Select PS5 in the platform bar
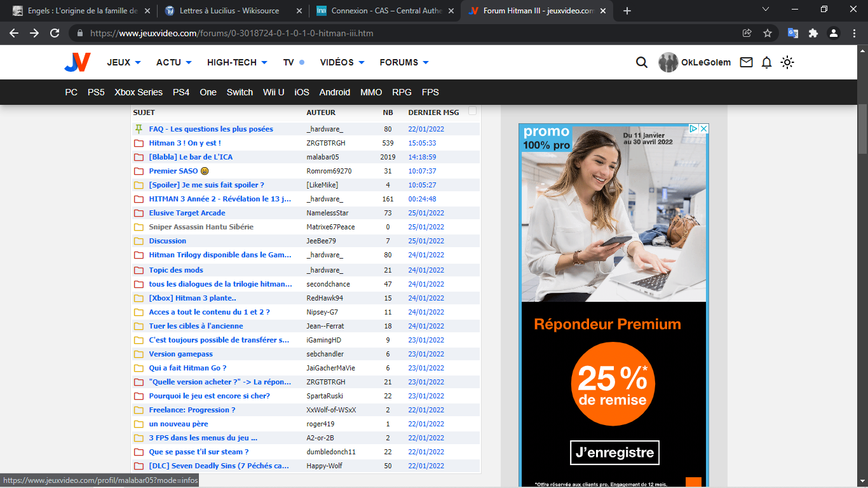Screen dimensions: 868x488 click(96, 92)
